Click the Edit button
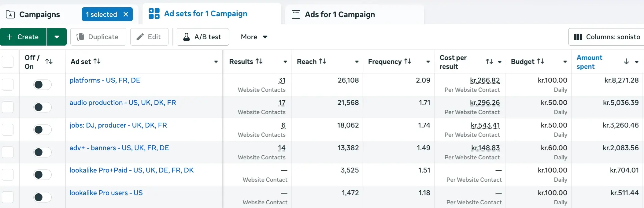 pos(149,37)
